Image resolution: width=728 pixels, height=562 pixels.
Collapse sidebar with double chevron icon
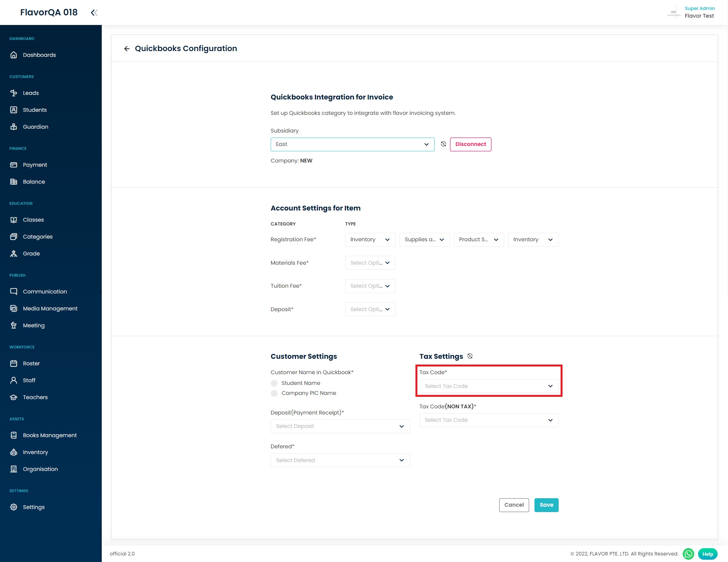94,13
